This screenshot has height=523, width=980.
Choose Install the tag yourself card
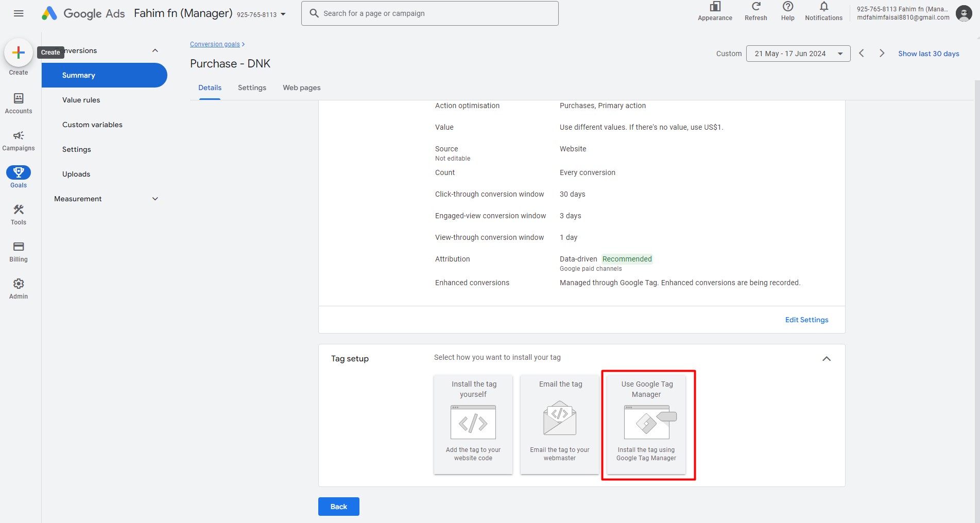coord(473,424)
